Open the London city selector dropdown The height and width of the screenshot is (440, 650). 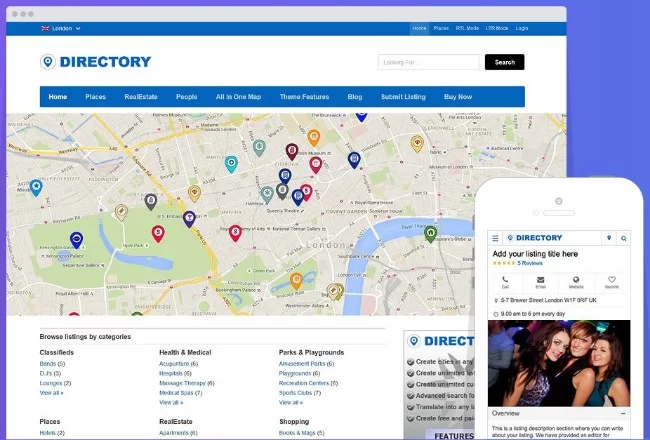pyautogui.click(x=62, y=29)
